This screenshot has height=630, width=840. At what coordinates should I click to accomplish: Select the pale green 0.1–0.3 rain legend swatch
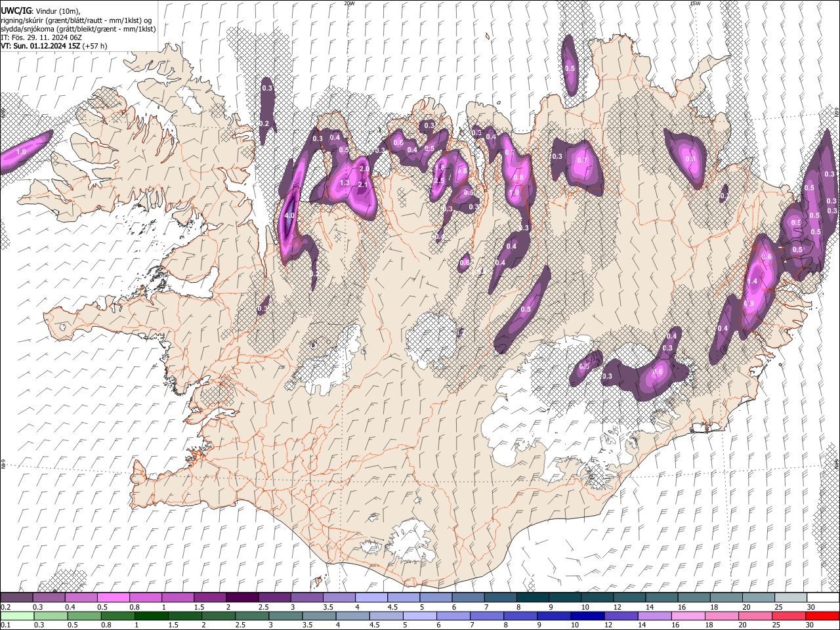click(17, 616)
